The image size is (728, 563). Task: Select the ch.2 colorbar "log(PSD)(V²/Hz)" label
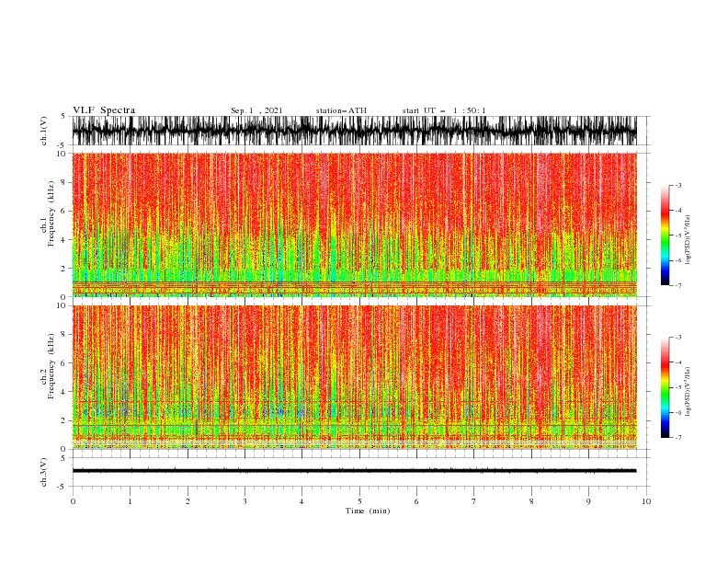coord(688,392)
